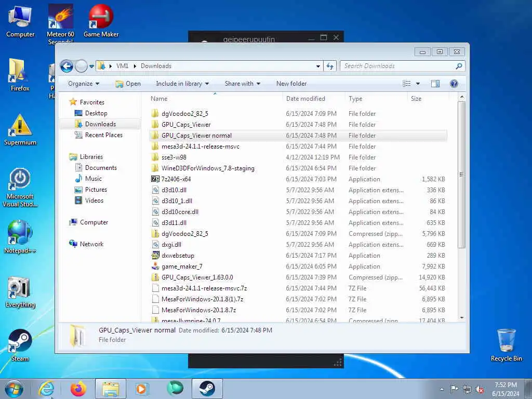Open the Game Maker desktop shortcut
Screen dimensions: 532x399
101,21
